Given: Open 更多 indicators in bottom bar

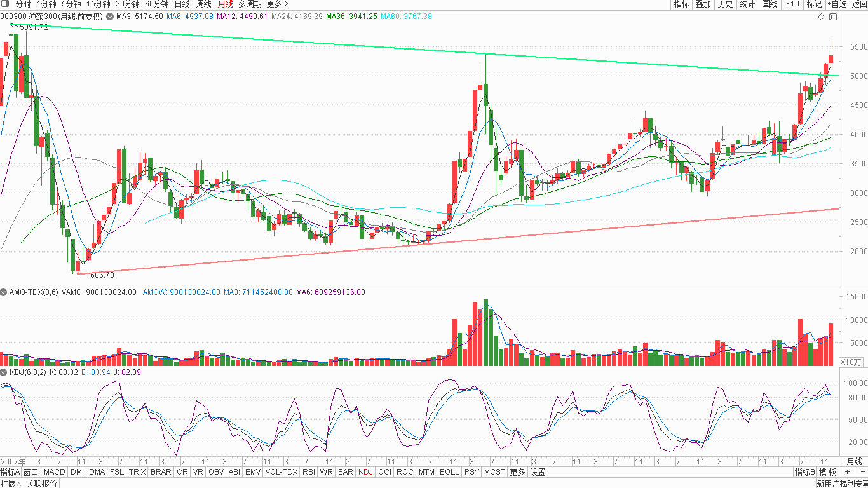Looking at the screenshot, I should [517, 472].
